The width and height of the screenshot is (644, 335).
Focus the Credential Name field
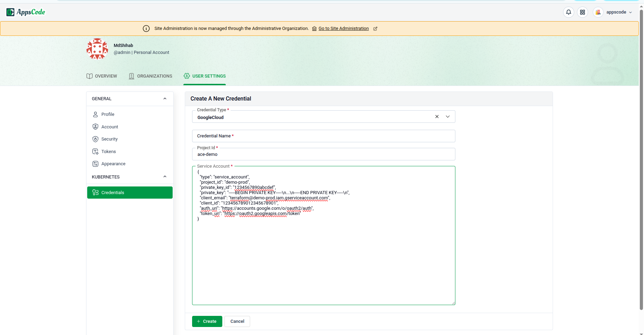324,136
